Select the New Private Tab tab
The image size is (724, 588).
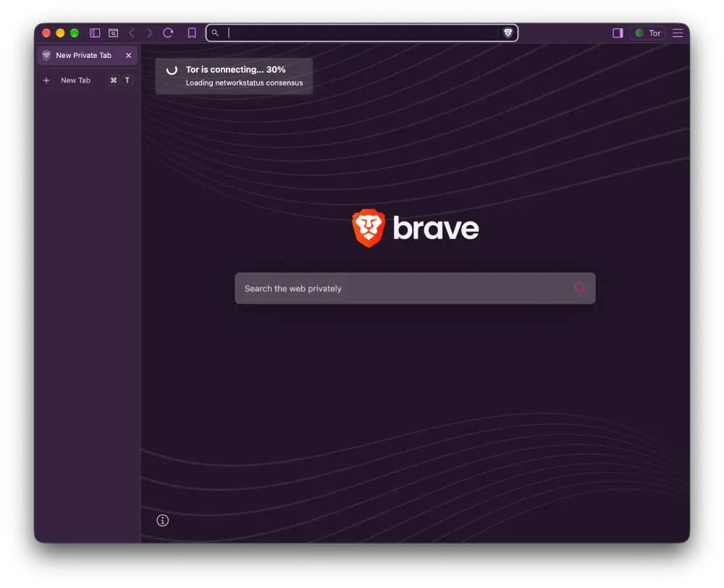click(x=88, y=56)
